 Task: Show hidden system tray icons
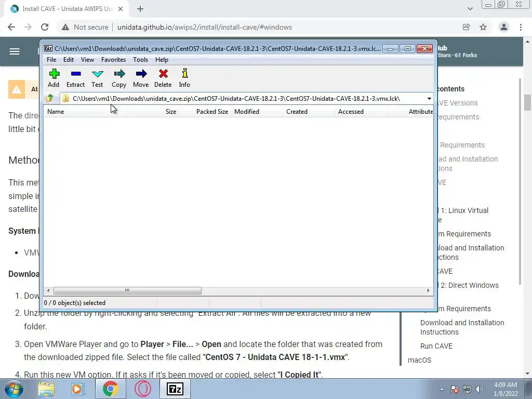tap(442, 389)
